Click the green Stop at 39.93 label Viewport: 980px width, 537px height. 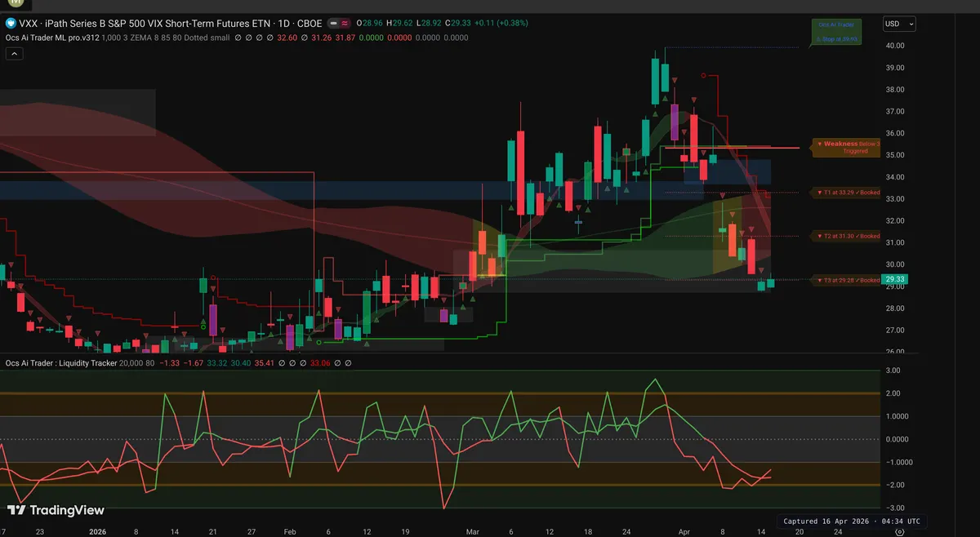click(x=837, y=33)
